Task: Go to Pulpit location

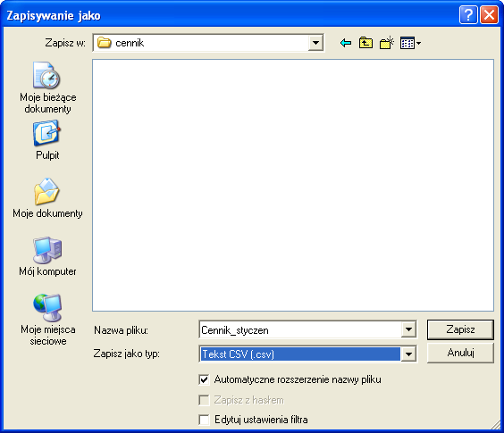Action: (x=47, y=140)
